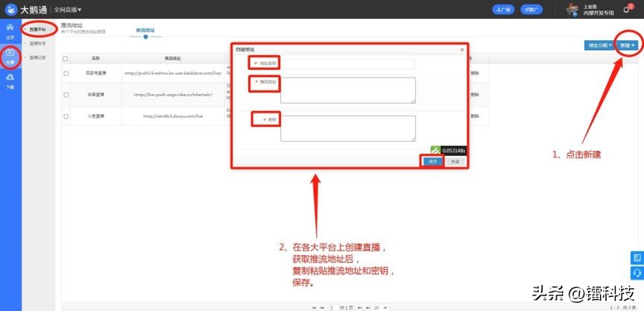Open the 地址分配 dropdown button
644x311 pixels.
(599, 45)
